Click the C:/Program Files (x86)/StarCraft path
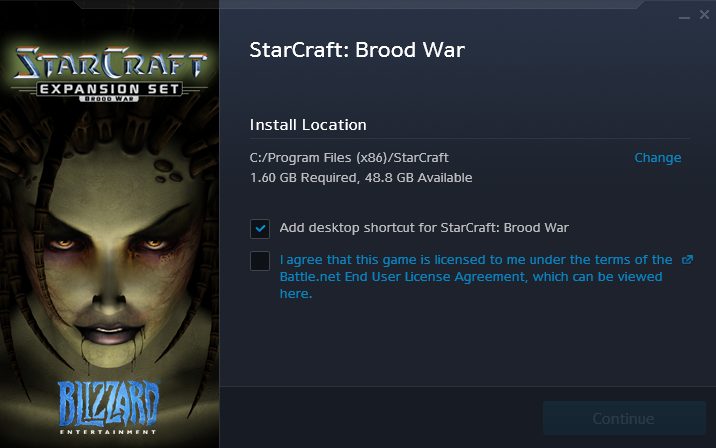This screenshot has width=716, height=448. 349,158
